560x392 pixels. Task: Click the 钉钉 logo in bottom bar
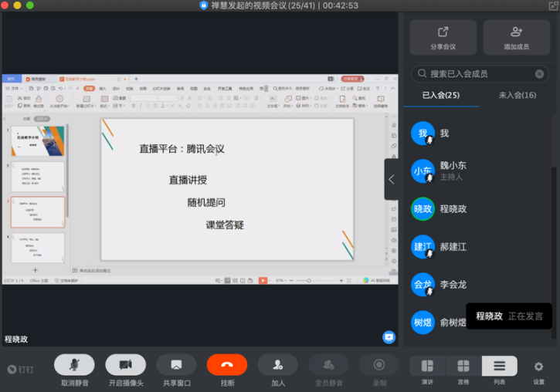[x=20, y=369]
